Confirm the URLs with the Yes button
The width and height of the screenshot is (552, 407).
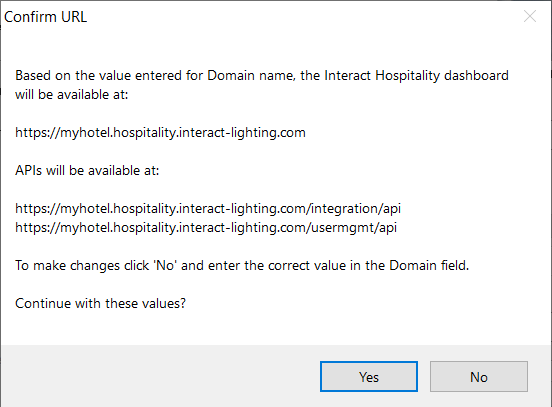click(369, 376)
